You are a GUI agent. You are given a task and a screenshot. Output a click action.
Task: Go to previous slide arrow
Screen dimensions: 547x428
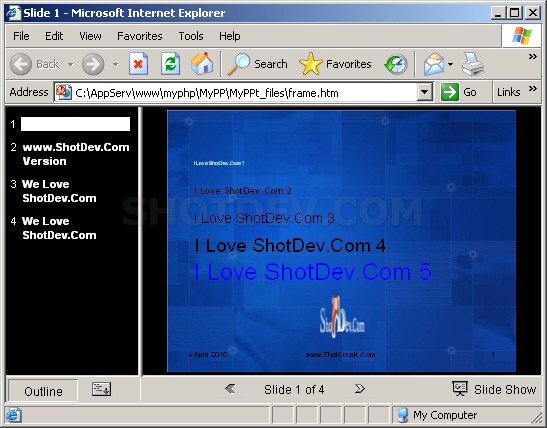(x=230, y=389)
